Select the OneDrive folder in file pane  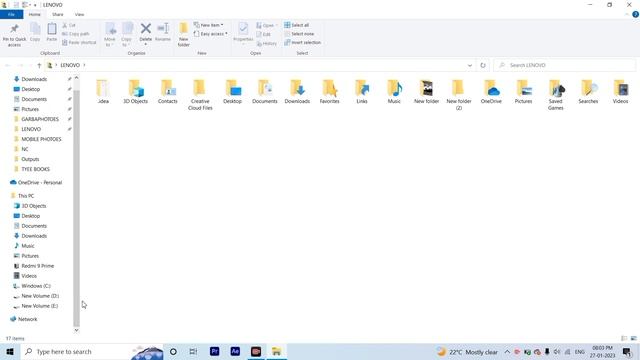point(491,91)
